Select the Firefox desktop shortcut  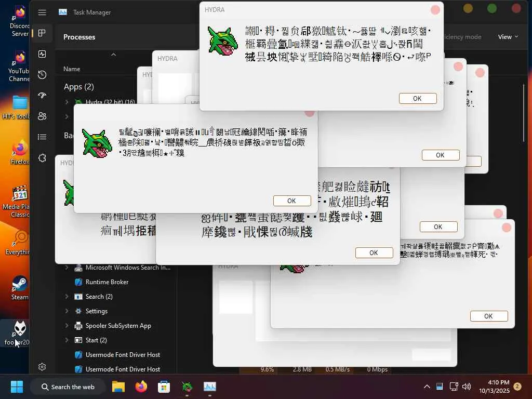(20, 153)
